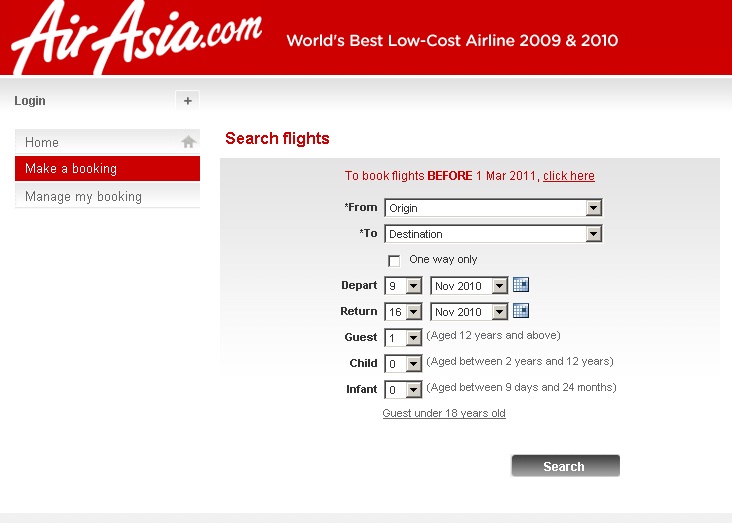The height and width of the screenshot is (523, 732).
Task: Follow the 'click here' link
Action: point(569,176)
